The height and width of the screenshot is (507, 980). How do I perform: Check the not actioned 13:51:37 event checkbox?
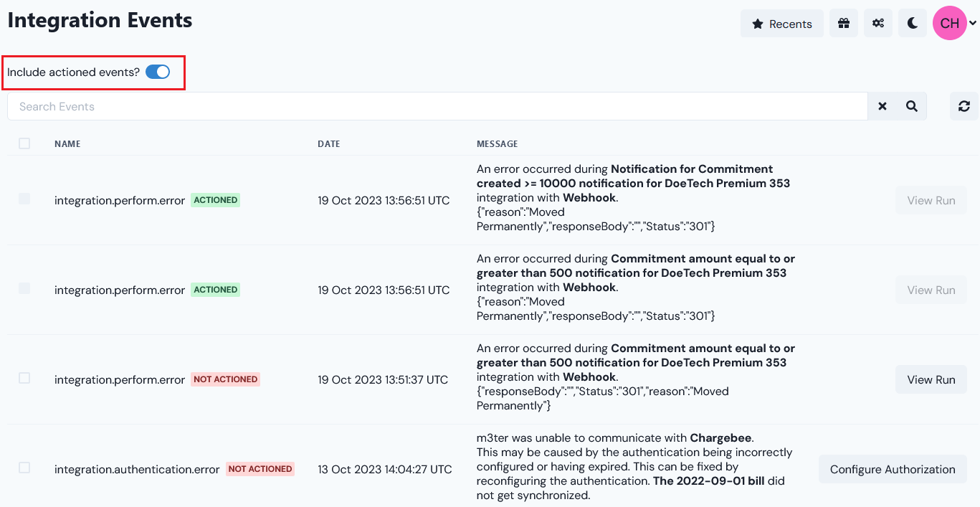[x=25, y=379]
